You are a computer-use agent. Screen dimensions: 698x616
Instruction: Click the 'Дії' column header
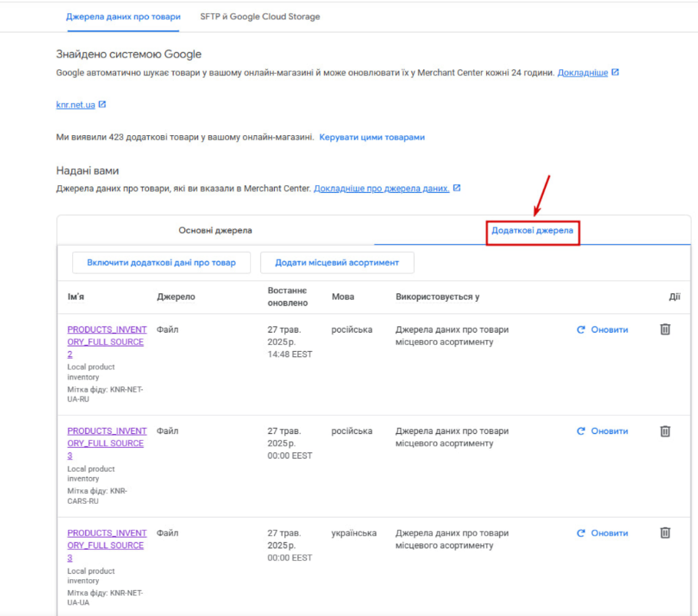(674, 296)
